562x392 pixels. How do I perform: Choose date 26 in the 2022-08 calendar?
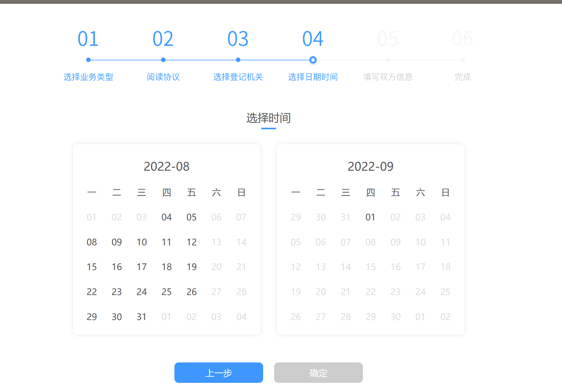click(x=192, y=292)
